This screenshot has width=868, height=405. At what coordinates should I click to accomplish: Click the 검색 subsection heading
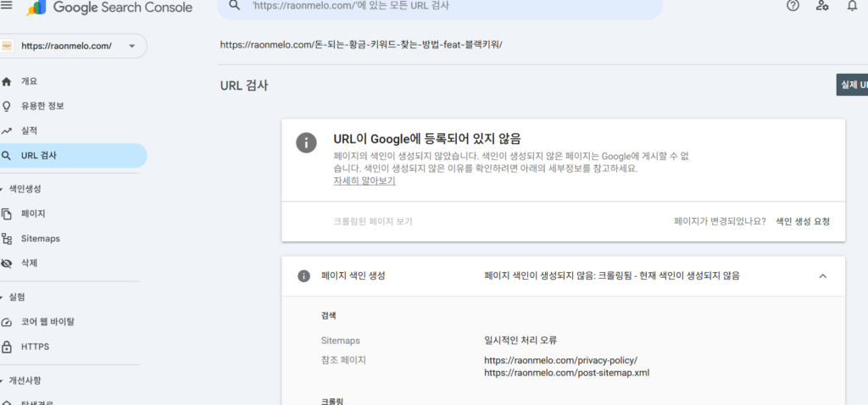[329, 316]
